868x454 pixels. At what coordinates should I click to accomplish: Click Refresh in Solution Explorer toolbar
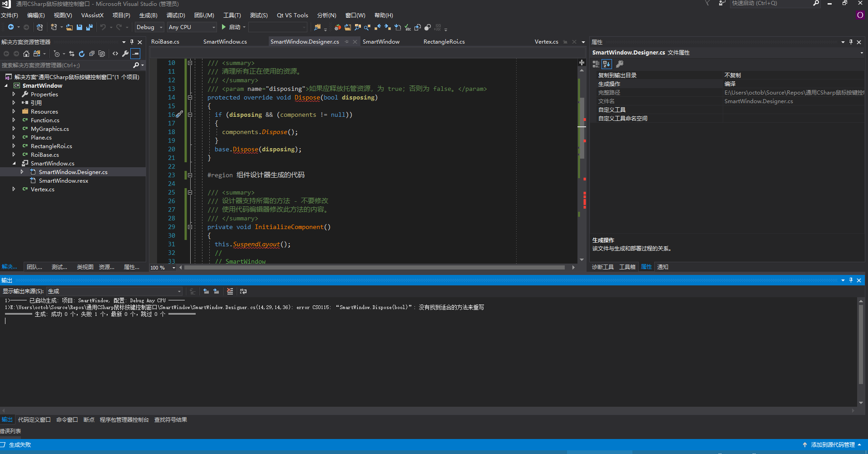click(82, 54)
